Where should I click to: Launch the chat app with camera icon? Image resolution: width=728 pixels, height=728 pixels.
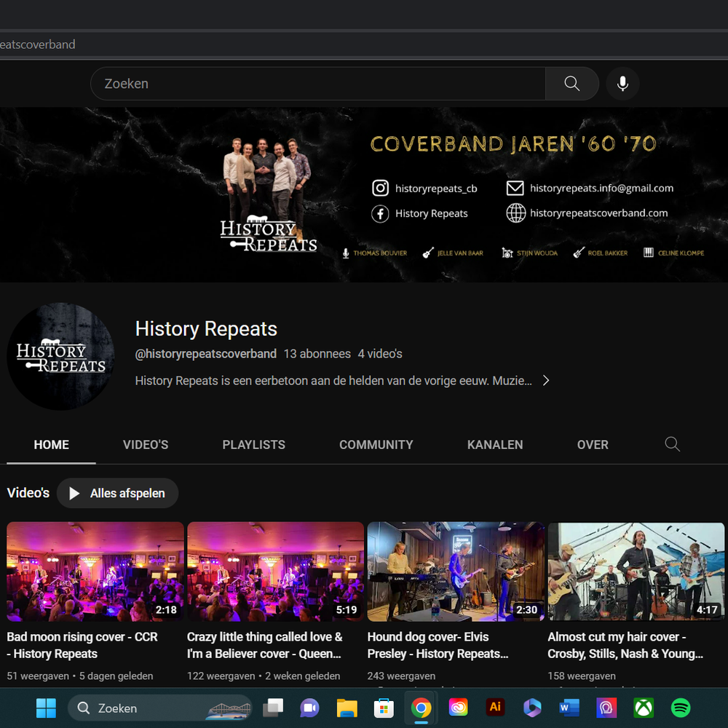point(309,708)
